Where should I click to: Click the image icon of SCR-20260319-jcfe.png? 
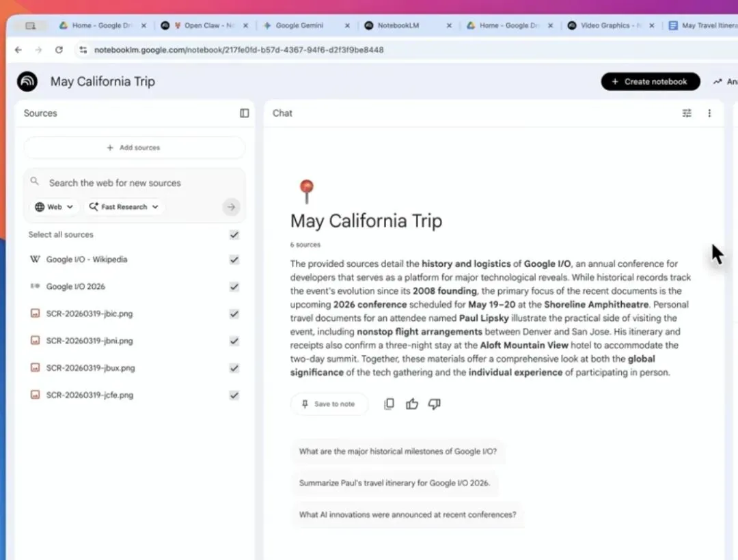(35, 395)
